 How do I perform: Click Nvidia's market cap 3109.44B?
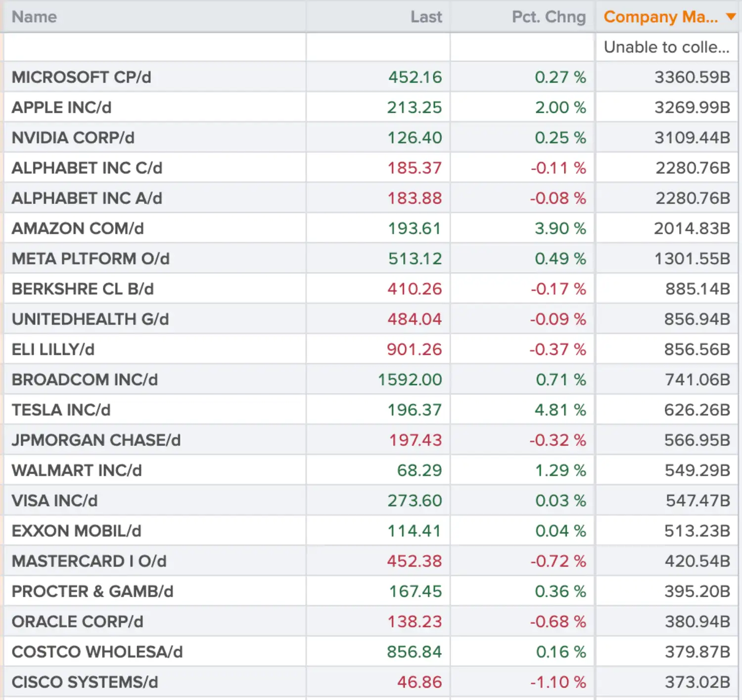[x=693, y=137]
